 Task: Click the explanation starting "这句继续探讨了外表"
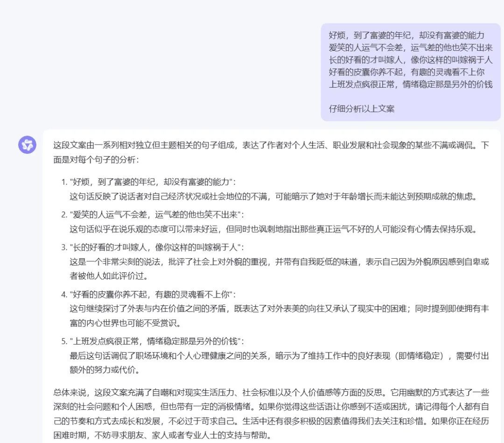click(x=280, y=316)
